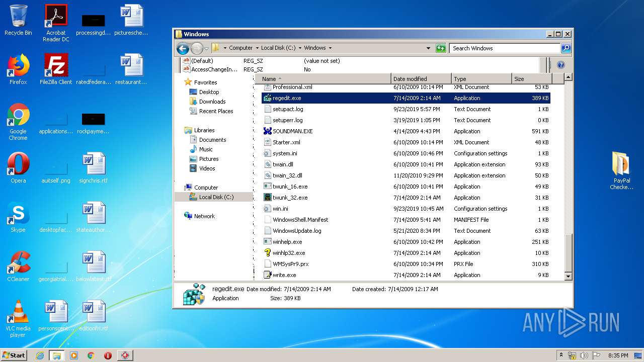Viewport: 644px width, 362px height.
Task: Select the winhlp32.exe help icon
Action: (x=268, y=253)
